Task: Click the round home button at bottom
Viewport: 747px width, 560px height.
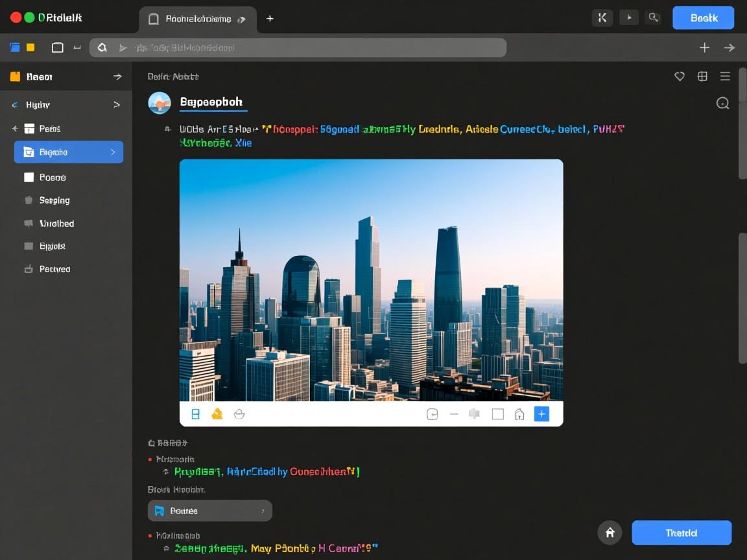Action: coord(610,533)
